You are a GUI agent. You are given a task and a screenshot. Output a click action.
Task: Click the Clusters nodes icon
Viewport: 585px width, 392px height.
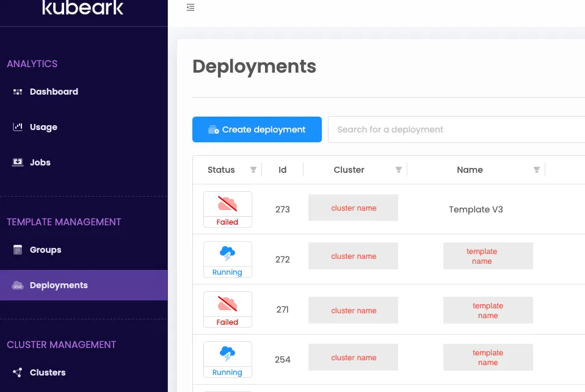(18, 372)
